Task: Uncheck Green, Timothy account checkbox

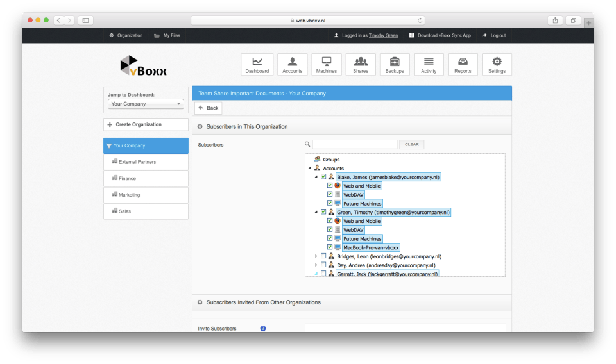Action: point(323,212)
